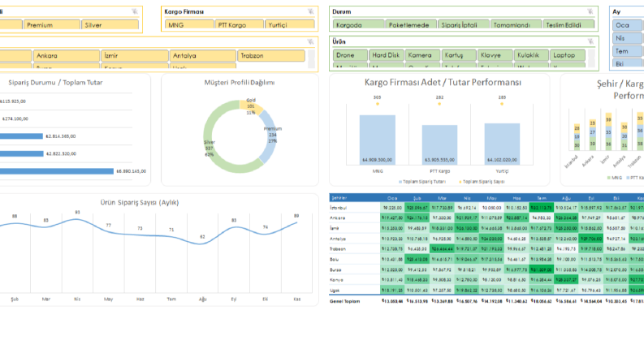This screenshot has width=644, height=362.
Task: Select Oca month in Ay slicer
Action: click(627, 25)
